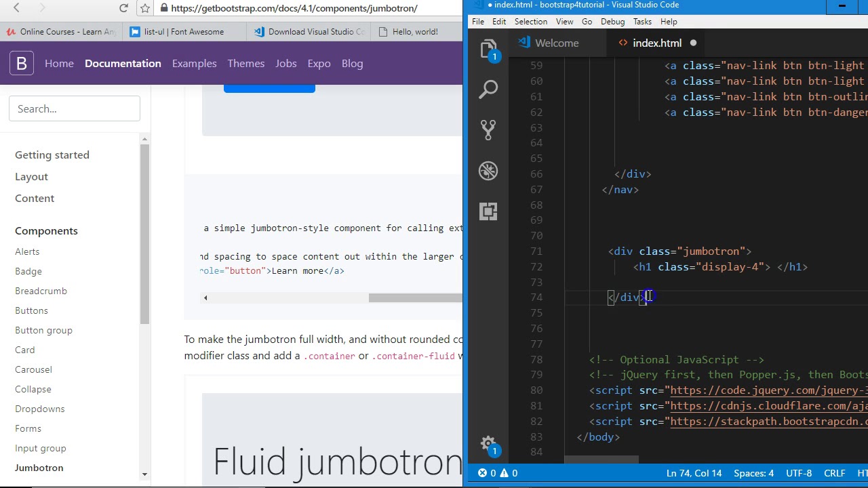
Task: Open the View menu in VS Code
Action: (564, 22)
